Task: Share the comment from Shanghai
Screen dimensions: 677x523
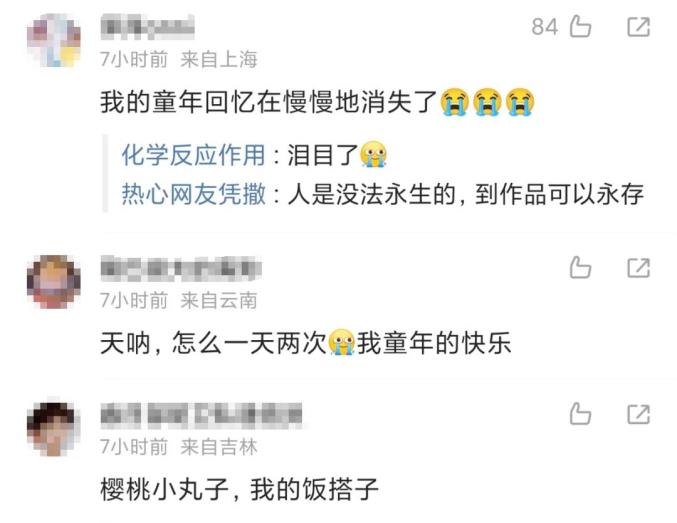Action: pos(638,27)
